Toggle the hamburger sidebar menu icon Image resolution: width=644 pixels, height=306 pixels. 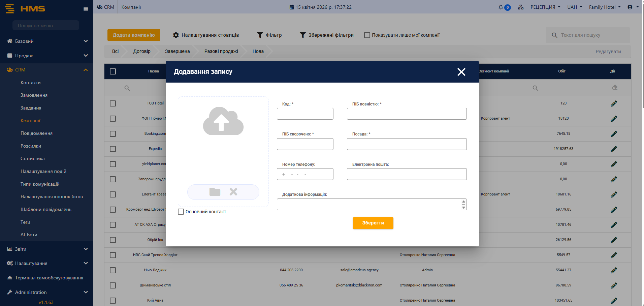[x=86, y=9]
